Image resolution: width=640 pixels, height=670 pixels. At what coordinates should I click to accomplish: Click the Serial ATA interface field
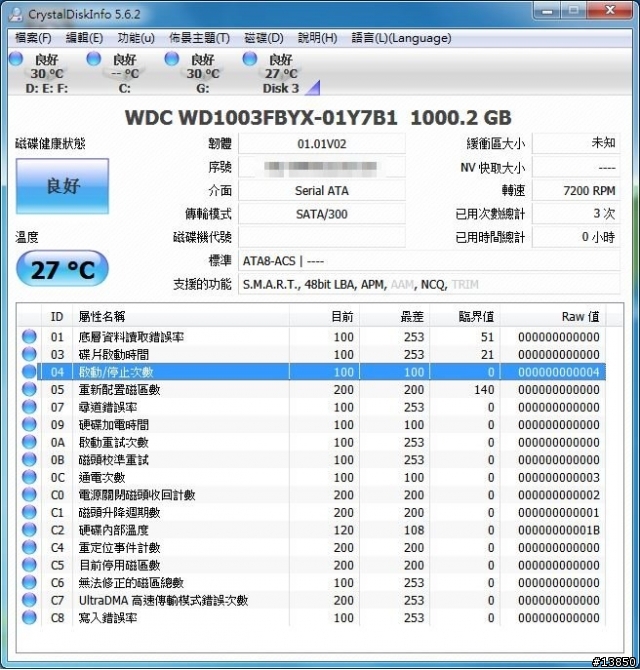[x=322, y=191]
